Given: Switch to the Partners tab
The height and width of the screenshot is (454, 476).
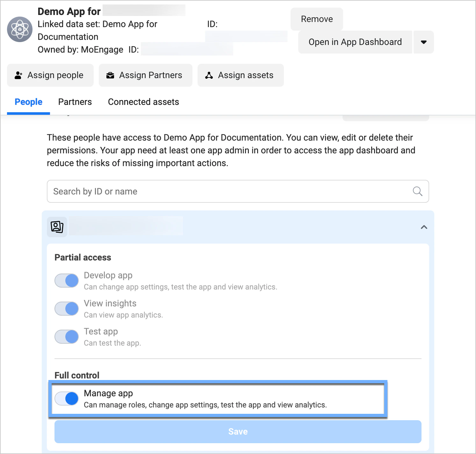Looking at the screenshot, I should 75,102.
